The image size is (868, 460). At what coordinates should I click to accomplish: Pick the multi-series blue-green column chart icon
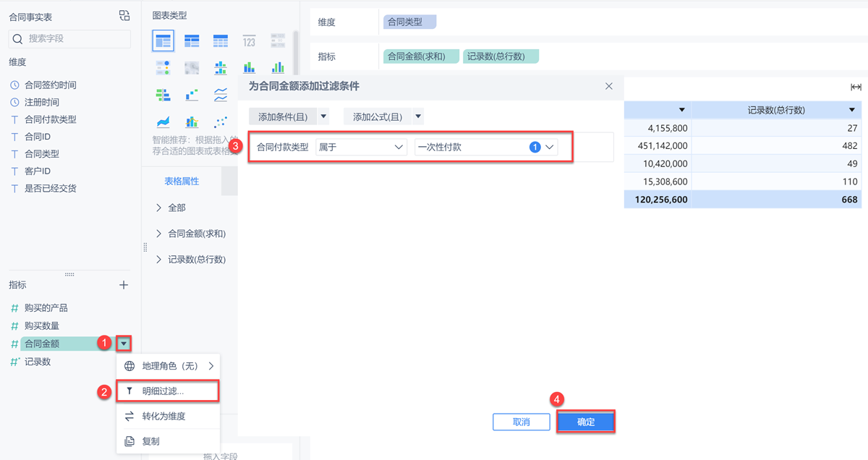tap(278, 68)
